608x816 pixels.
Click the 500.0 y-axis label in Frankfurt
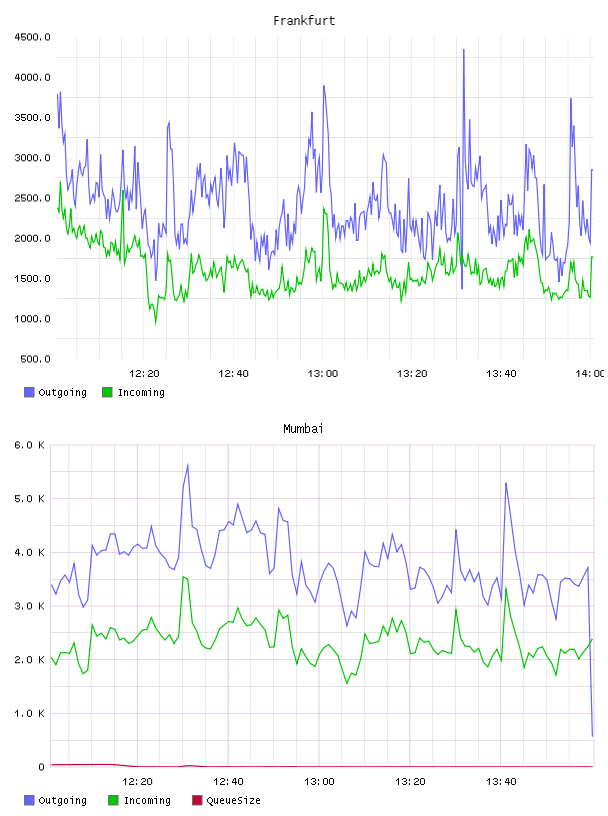coord(35,359)
